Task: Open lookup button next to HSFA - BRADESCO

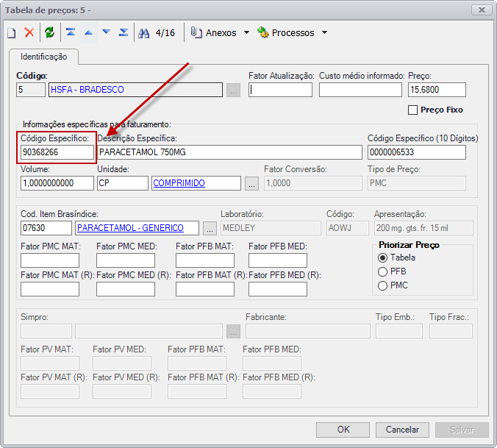Action: pos(233,90)
